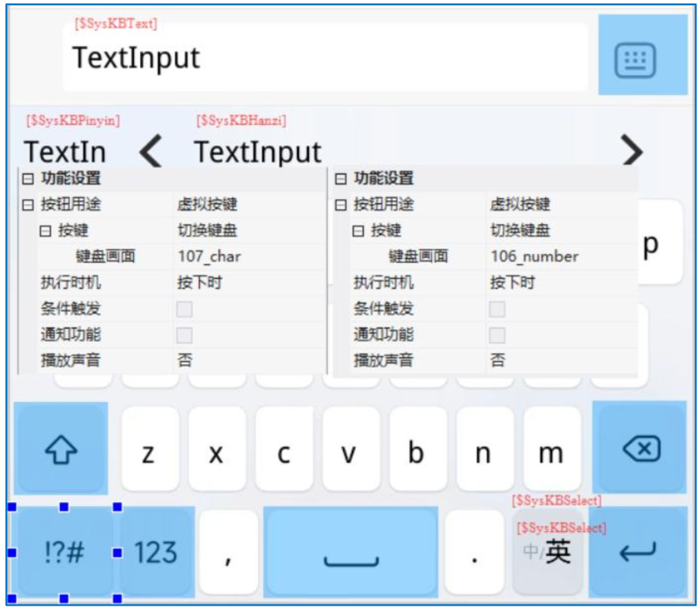
Task: Tap the backspace delete key
Action: pos(639,448)
